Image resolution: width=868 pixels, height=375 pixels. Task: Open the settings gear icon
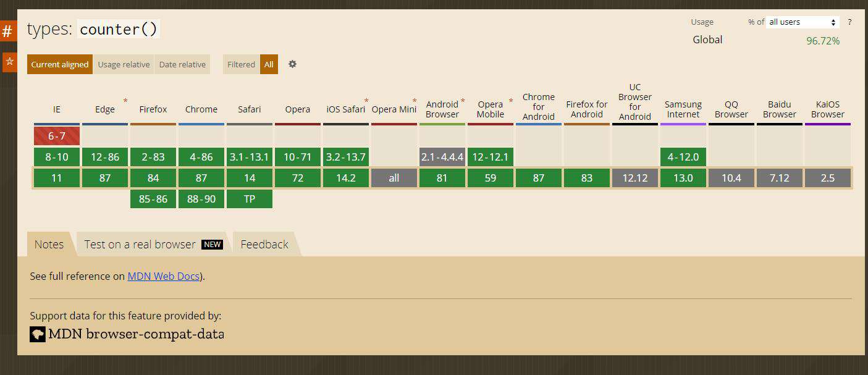tap(292, 64)
